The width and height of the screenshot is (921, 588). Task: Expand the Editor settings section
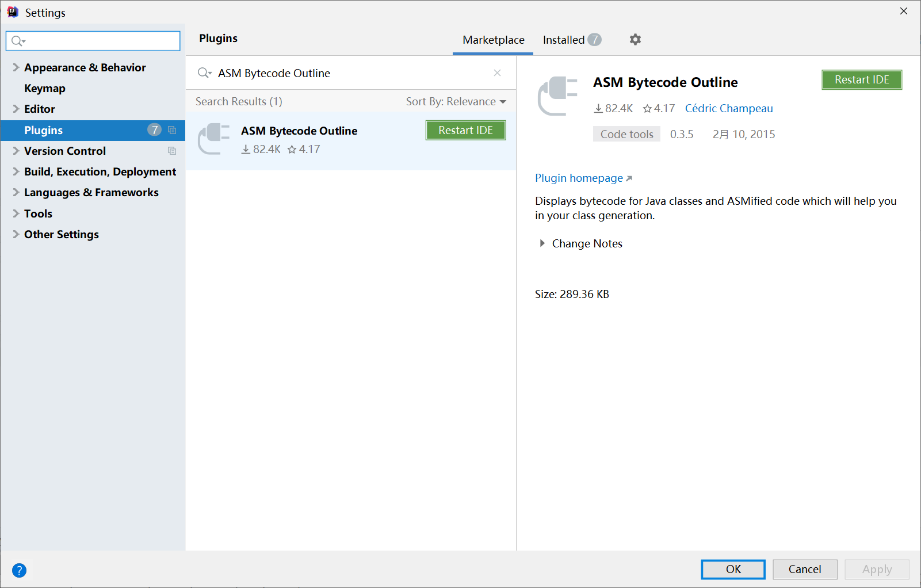pos(16,109)
